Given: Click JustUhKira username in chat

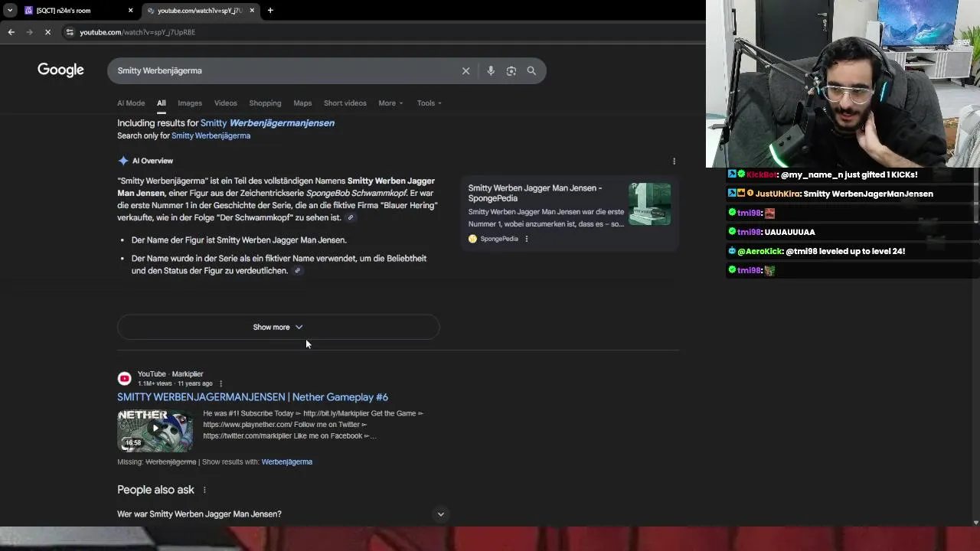Looking at the screenshot, I should coord(778,194).
